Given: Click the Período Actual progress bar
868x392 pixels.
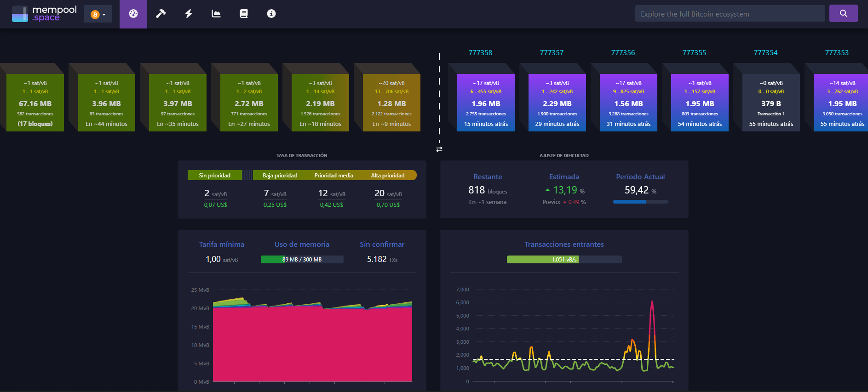Looking at the screenshot, I should click(x=640, y=202).
